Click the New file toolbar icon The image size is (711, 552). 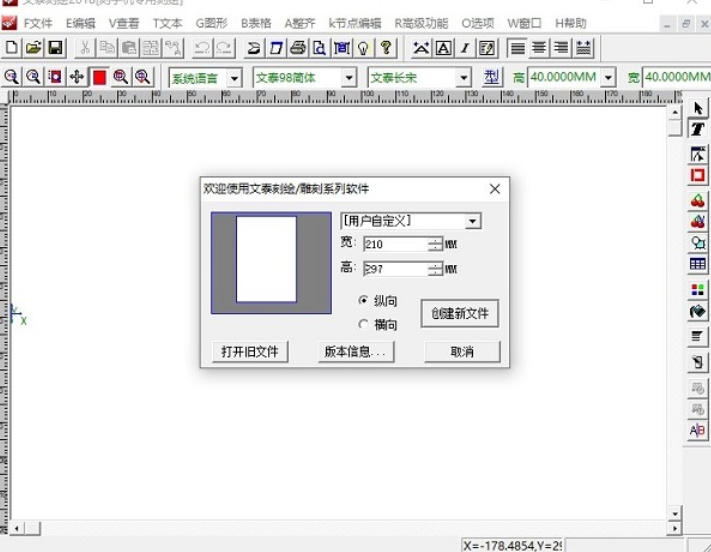12,48
